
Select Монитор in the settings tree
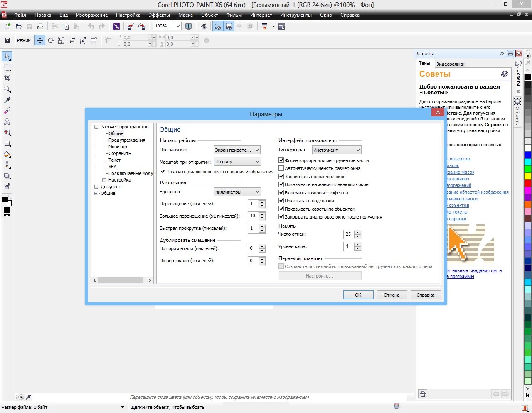tap(118, 147)
